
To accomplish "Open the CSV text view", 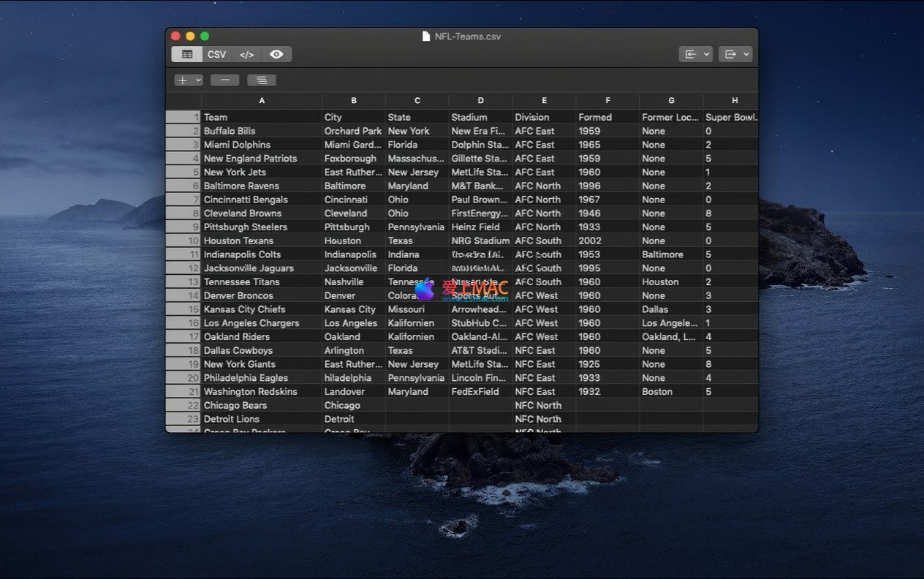I will pos(216,54).
